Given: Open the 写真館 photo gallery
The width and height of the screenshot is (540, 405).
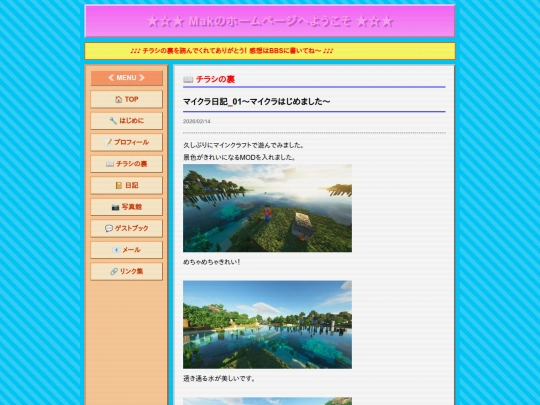Looking at the screenshot, I should 126,207.
